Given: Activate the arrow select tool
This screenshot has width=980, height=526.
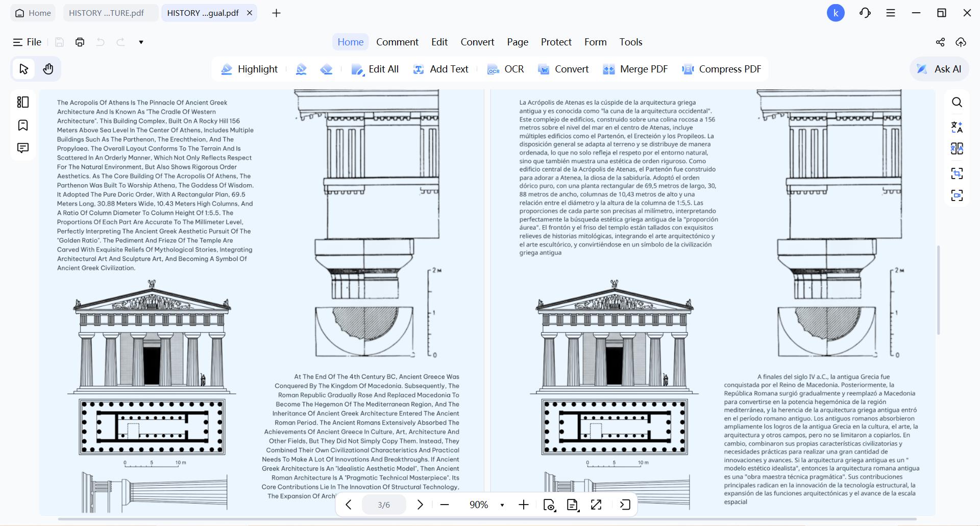Looking at the screenshot, I should coord(23,69).
